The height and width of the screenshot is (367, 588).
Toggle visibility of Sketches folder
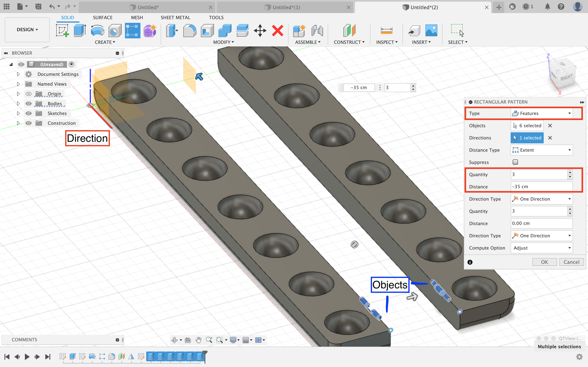pos(28,113)
